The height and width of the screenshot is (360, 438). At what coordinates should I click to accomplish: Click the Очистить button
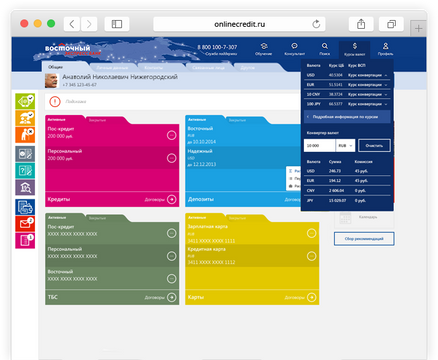pyautogui.click(x=374, y=146)
